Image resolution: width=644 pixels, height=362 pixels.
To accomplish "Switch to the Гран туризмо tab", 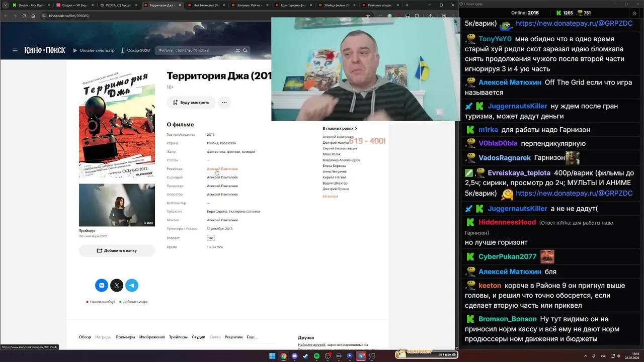I will tap(293, 5).
